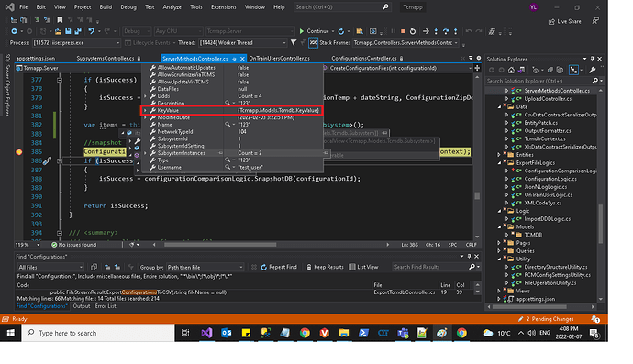This screenshot has width=633, height=364.
Task: Click the Step Out icon
Action: pyautogui.click(x=455, y=31)
